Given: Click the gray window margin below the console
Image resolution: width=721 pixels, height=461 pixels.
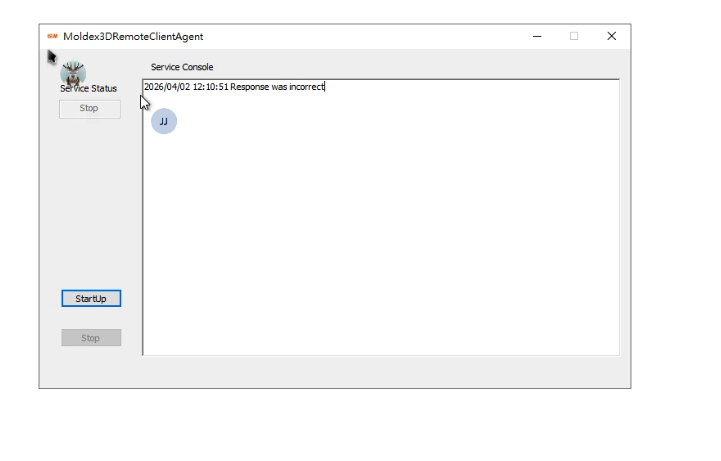Looking at the screenshot, I should [x=380, y=371].
